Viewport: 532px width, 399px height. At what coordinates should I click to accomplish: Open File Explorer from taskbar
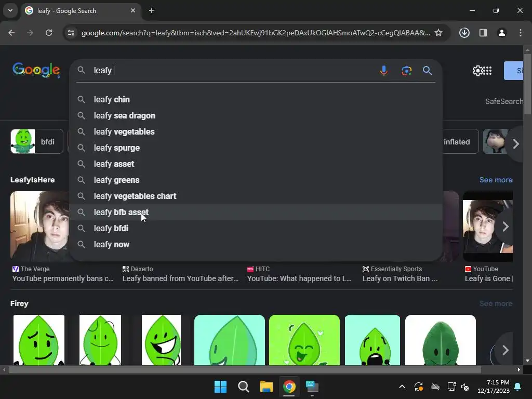click(267, 387)
